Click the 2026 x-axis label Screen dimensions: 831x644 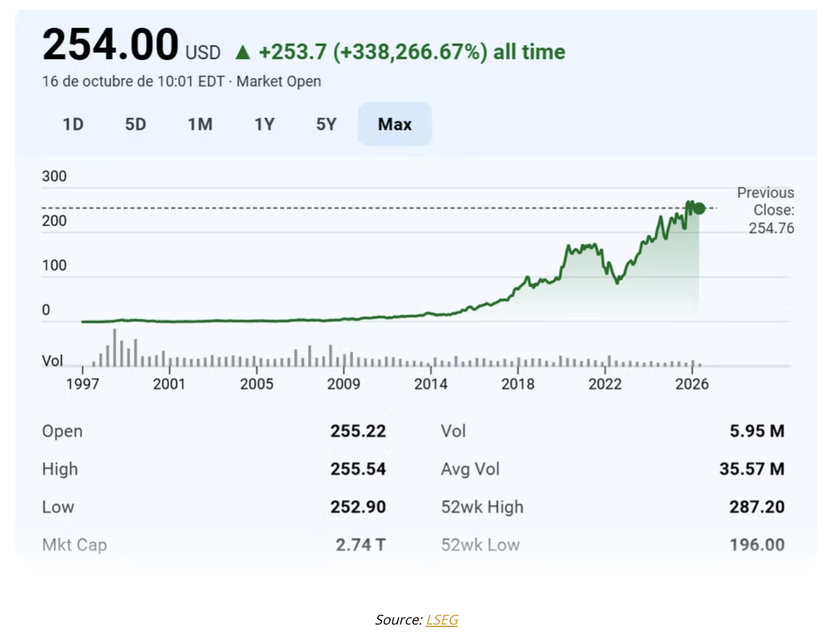point(692,384)
